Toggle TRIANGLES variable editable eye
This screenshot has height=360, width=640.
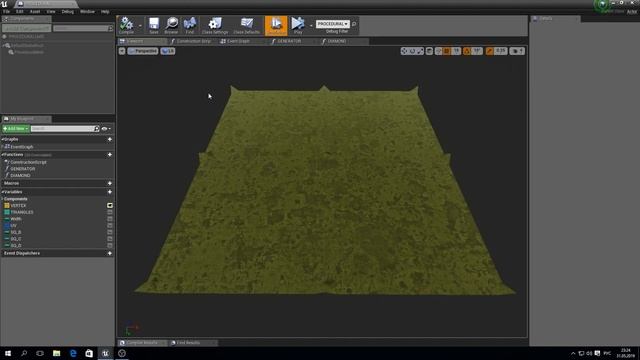[110, 212]
